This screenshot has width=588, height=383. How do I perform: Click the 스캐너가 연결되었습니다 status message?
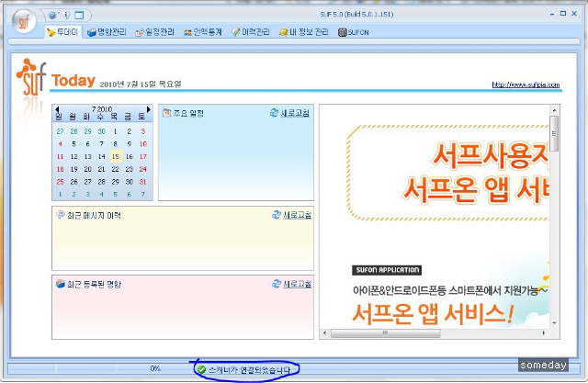(x=250, y=370)
